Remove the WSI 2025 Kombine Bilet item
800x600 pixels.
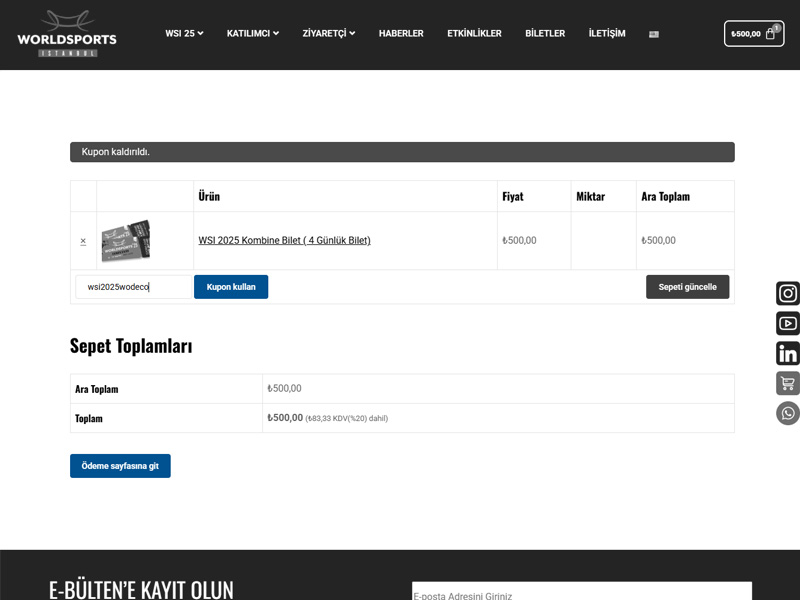pos(83,241)
